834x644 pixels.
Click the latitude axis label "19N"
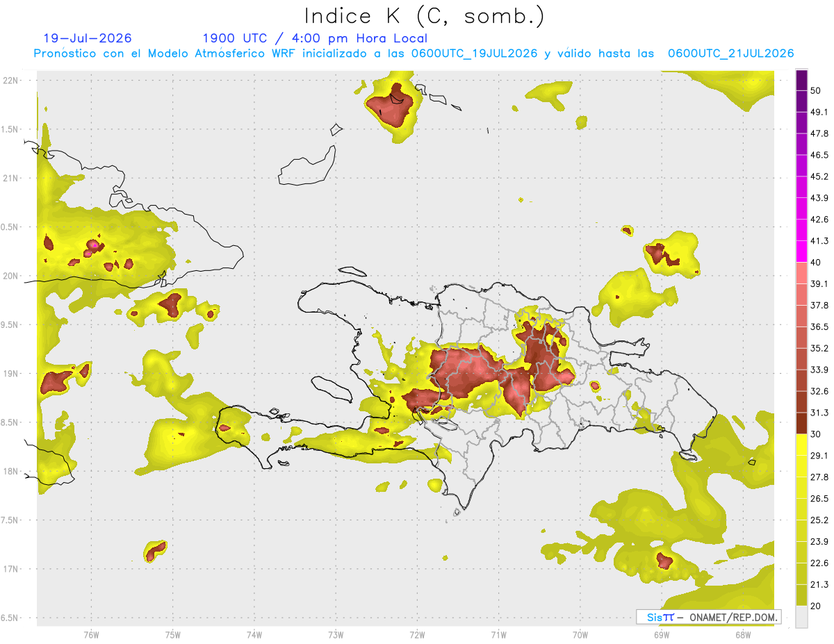click(10, 374)
